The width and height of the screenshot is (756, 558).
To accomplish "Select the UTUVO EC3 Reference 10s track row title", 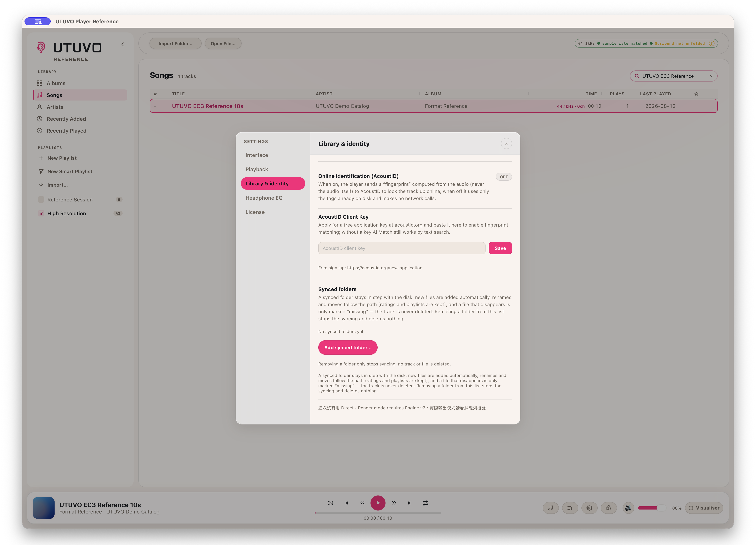I will [x=208, y=106].
